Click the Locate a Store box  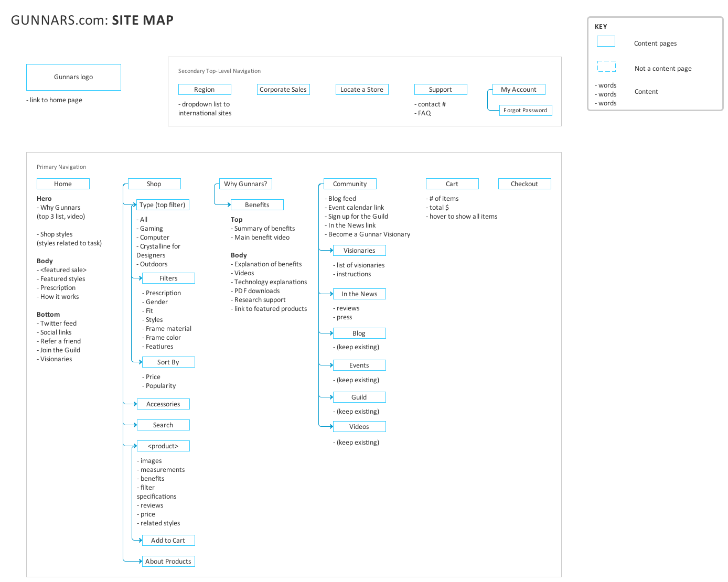coord(362,89)
